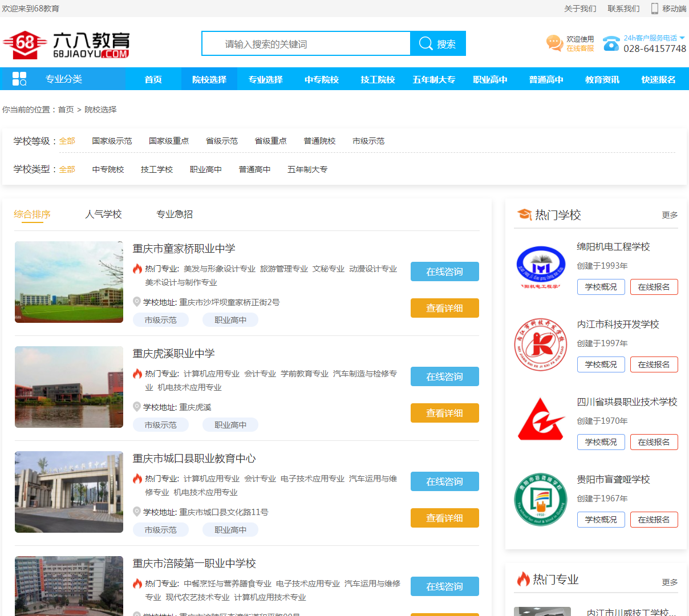Click the search keyword input field

pos(306,43)
